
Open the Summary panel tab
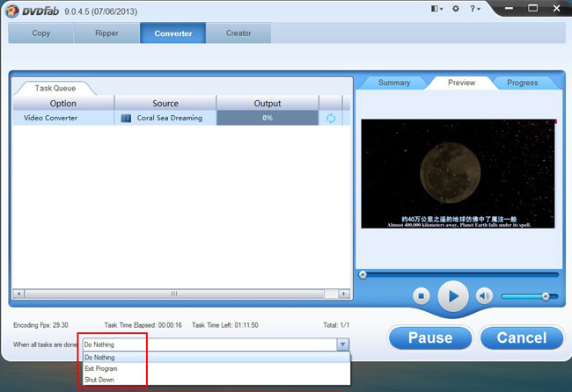click(394, 83)
